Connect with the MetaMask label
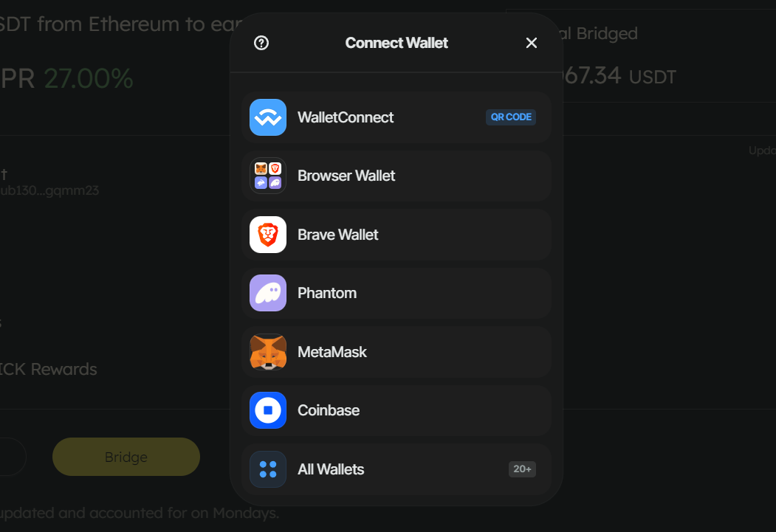Screen dimensions: 776x532 (332, 352)
